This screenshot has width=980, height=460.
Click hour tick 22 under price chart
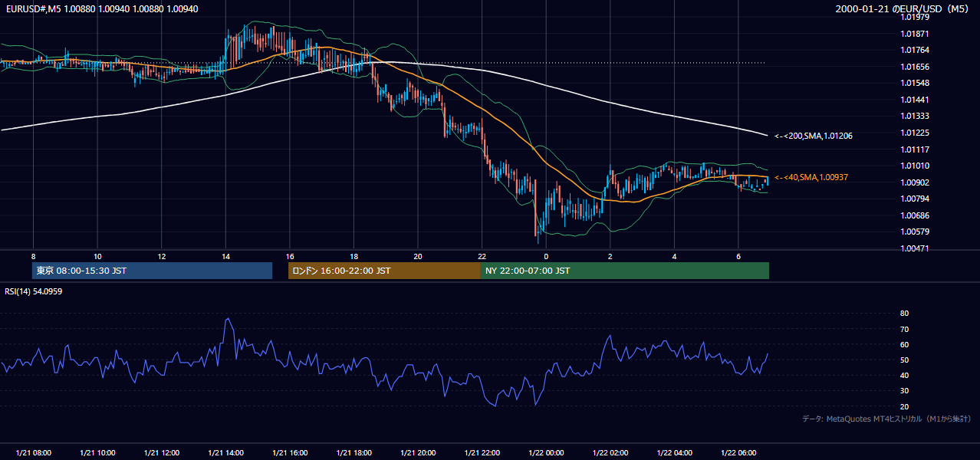pos(482,256)
